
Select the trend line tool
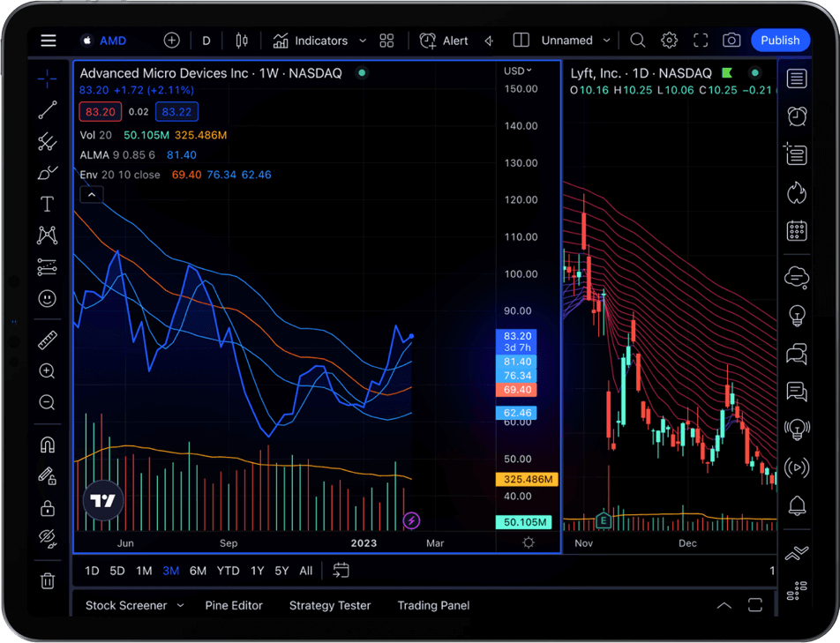47,110
